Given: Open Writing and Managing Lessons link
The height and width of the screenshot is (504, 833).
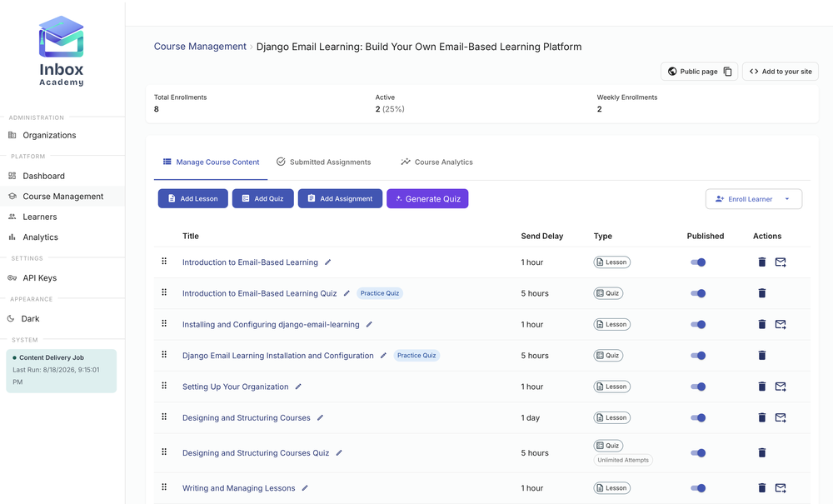Looking at the screenshot, I should point(238,487).
